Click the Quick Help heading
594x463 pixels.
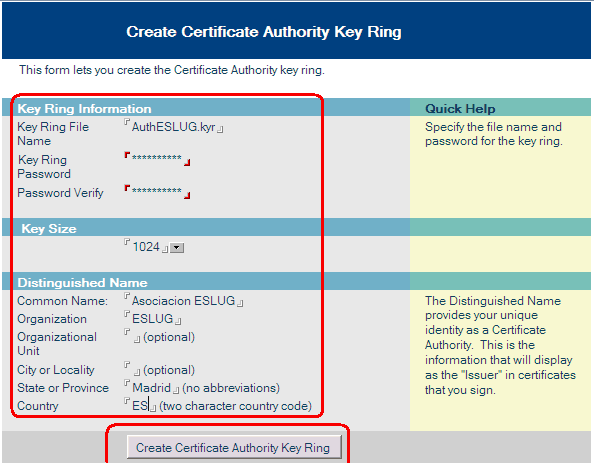click(x=460, y=109)
